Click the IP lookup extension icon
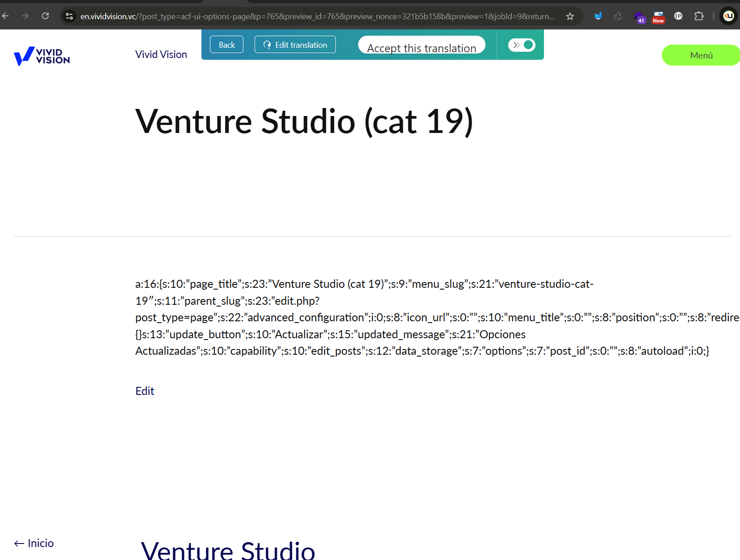Viewport: 740px width, 560px height. pos(678,16)
